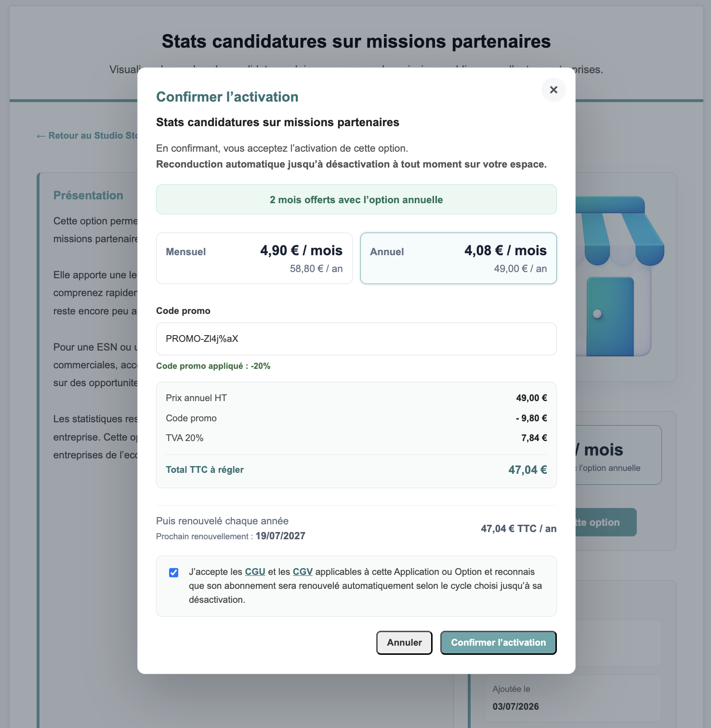
Task: Click the renewal price '47,04 € TTC / an'
Action: pyautogui.click(x=519, y=529)
